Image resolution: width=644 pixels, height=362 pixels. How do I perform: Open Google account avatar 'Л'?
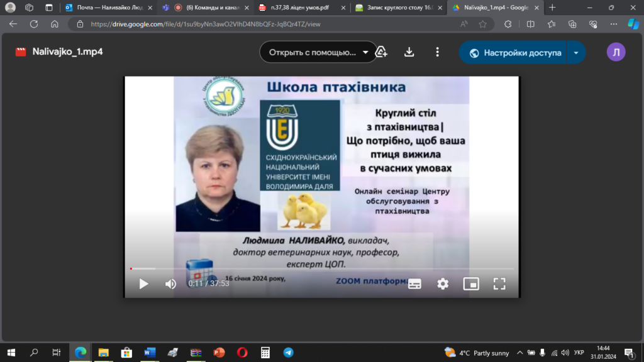coord(616,53)
